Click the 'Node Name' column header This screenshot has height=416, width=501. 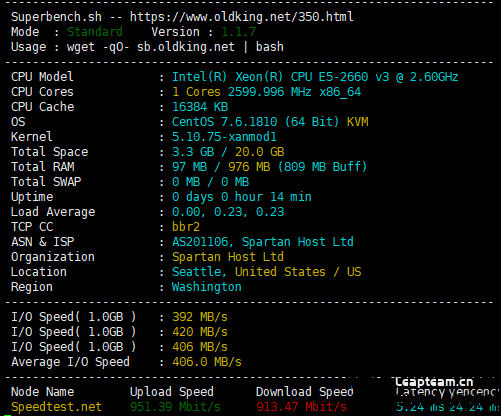[42, 392]
